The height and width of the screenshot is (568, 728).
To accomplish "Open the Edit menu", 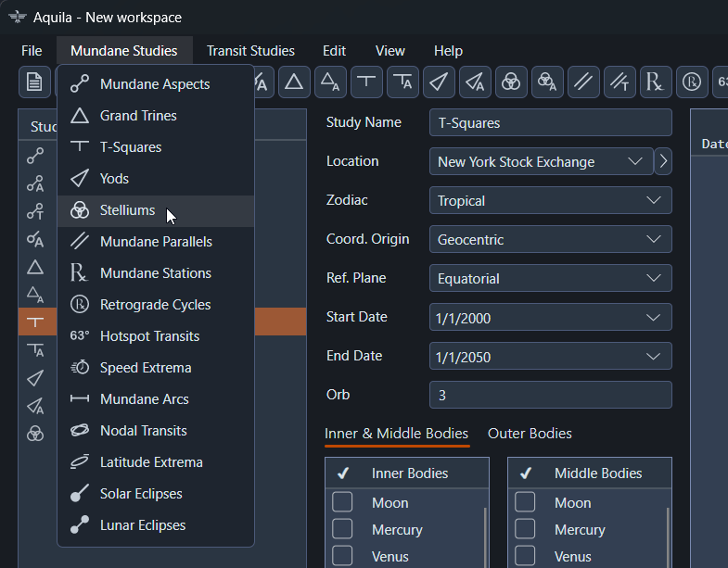I will pyautogui.click(x=334, y=51).
